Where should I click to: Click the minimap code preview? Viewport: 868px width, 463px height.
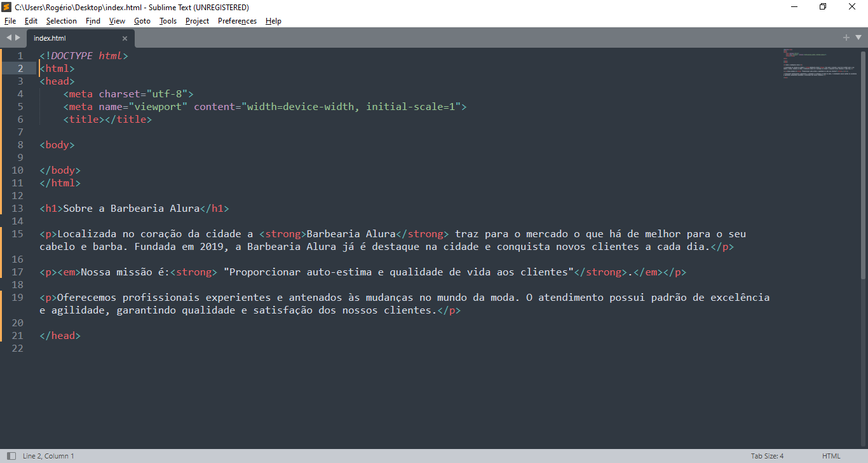[820, 63]
